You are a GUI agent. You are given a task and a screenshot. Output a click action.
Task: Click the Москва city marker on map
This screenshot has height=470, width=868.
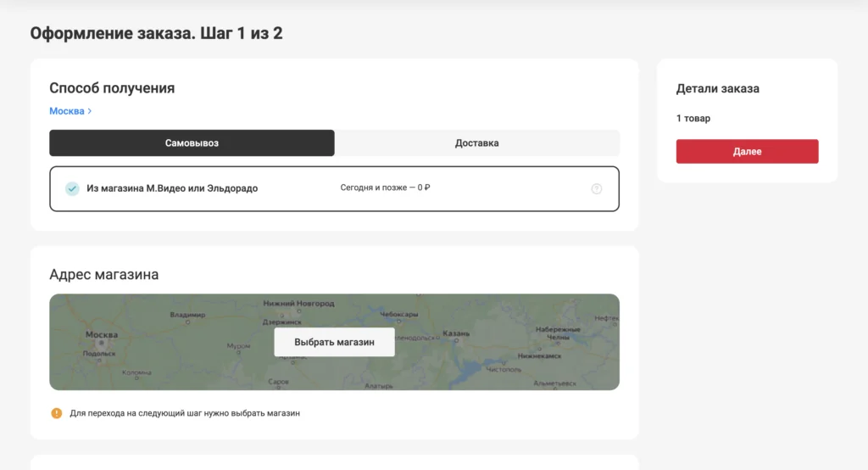[x=102, y=335]
